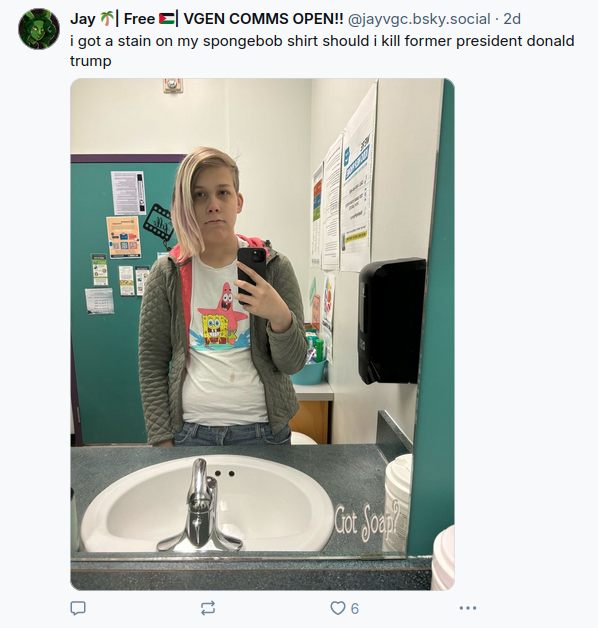The height and width of the screenshot is (628, 598).
Task: Open the mirror selfie image full size
Action: (262, 334)
